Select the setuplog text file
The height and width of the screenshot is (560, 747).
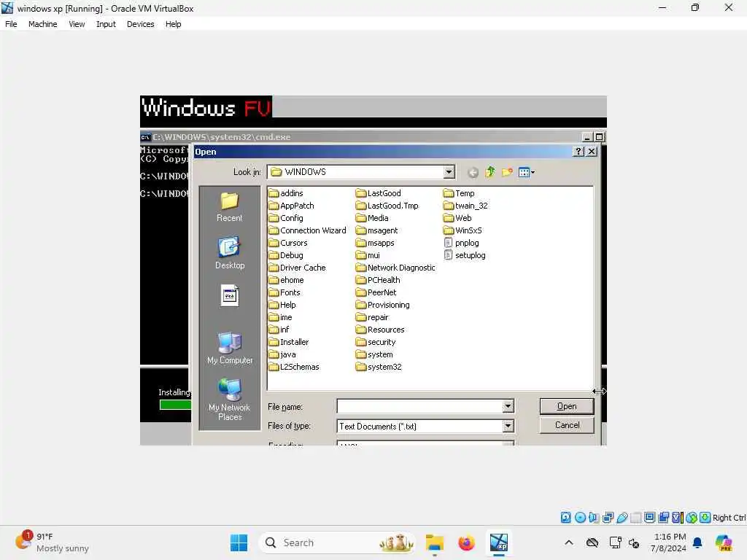coord(465,255)
